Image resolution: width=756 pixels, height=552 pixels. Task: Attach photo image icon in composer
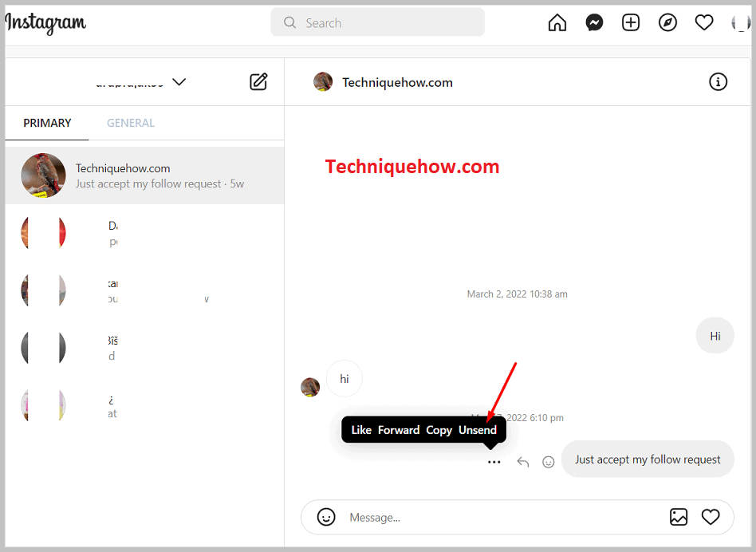coord(679,517)
